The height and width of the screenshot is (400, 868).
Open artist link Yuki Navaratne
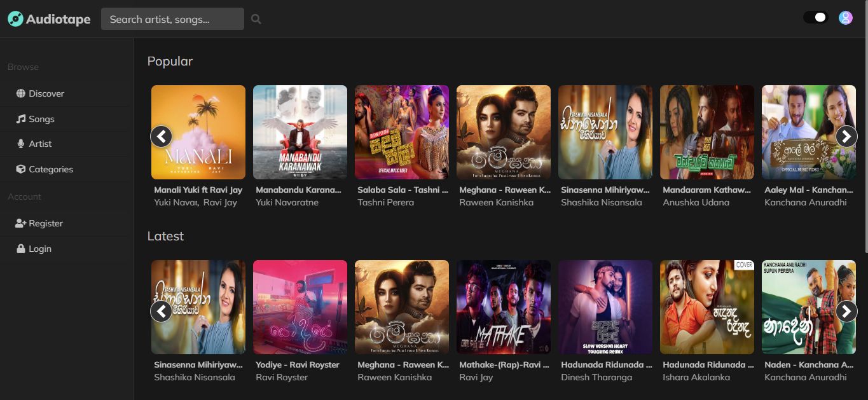point(287,202)
